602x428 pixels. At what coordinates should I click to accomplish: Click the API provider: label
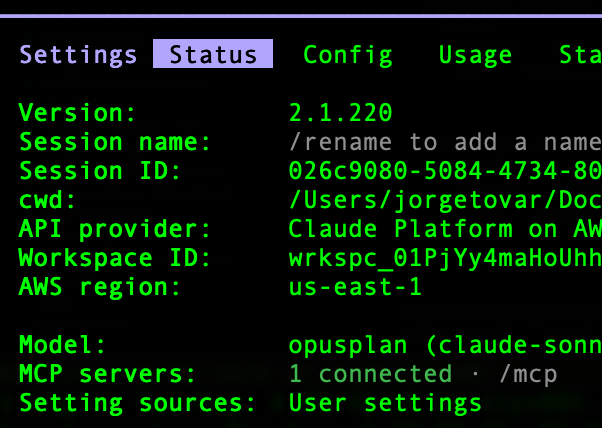pyautogui.click(x=115, y=230)
